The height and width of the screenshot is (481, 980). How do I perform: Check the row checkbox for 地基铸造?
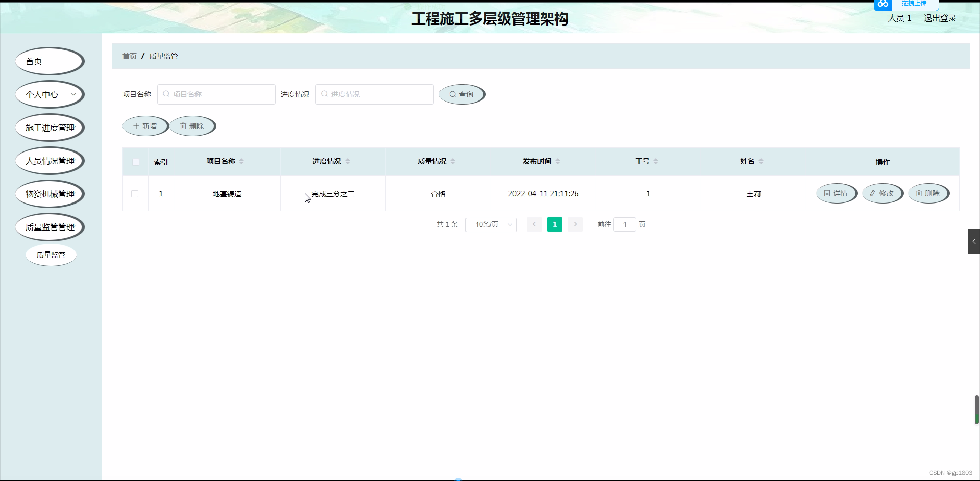(135, 194)
